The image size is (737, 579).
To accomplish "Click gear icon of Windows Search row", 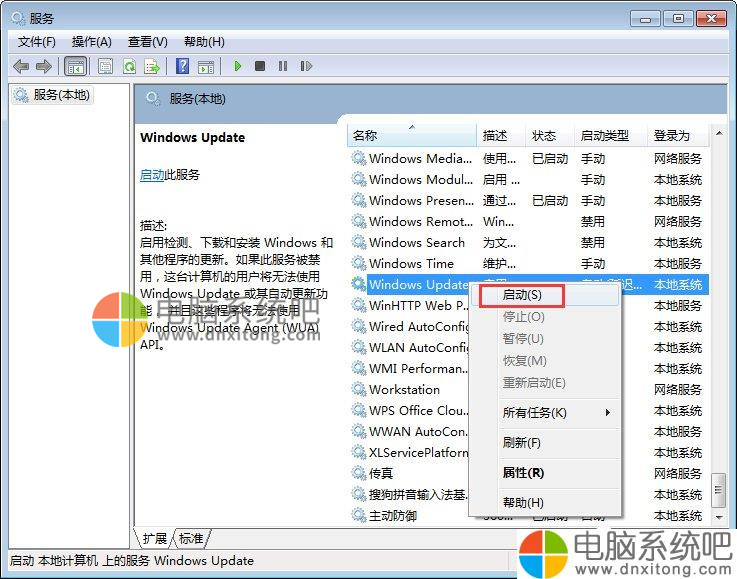I will coord(359,243).
